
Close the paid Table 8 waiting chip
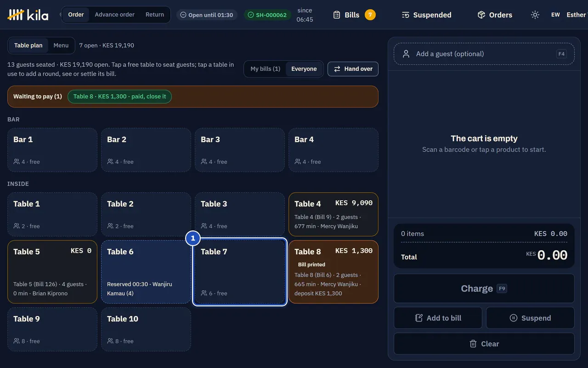[119, 97]
